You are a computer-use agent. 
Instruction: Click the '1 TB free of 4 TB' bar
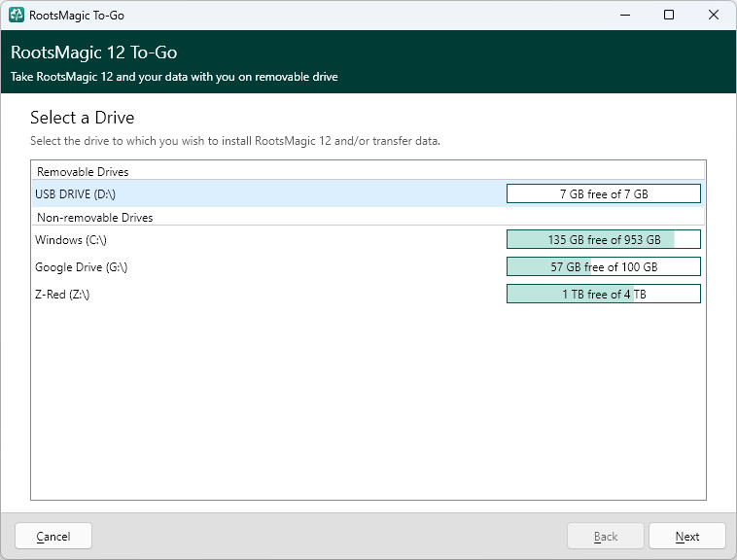pyautogui.click(x=604, y=294)
